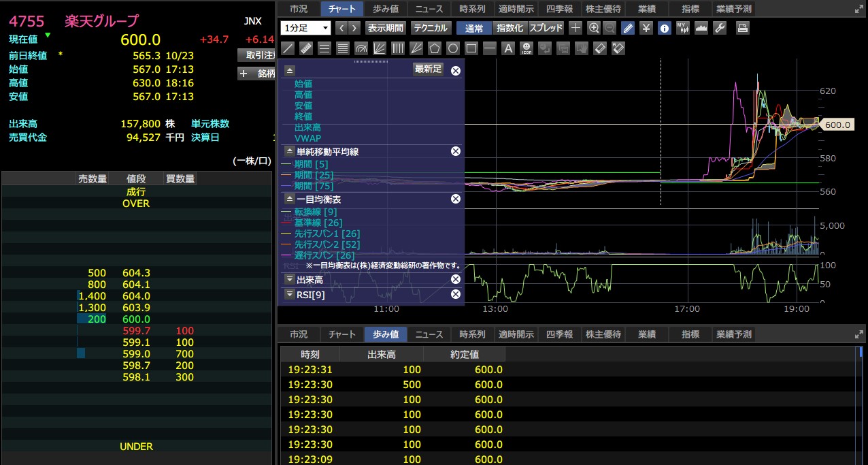Image resolution: width=868 pixels, height=465 pixels.
Task: Select the eraser tool
Action: (x=600, y=48)
